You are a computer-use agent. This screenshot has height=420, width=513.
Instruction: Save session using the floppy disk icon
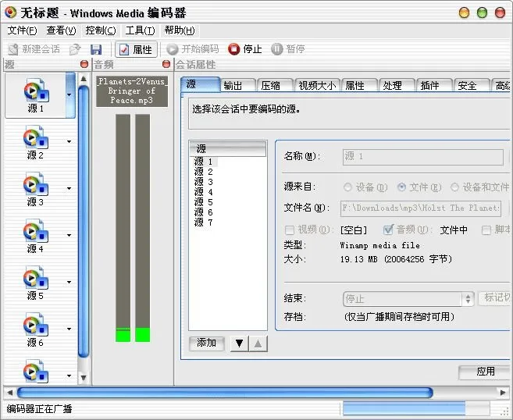coord(96,49)
